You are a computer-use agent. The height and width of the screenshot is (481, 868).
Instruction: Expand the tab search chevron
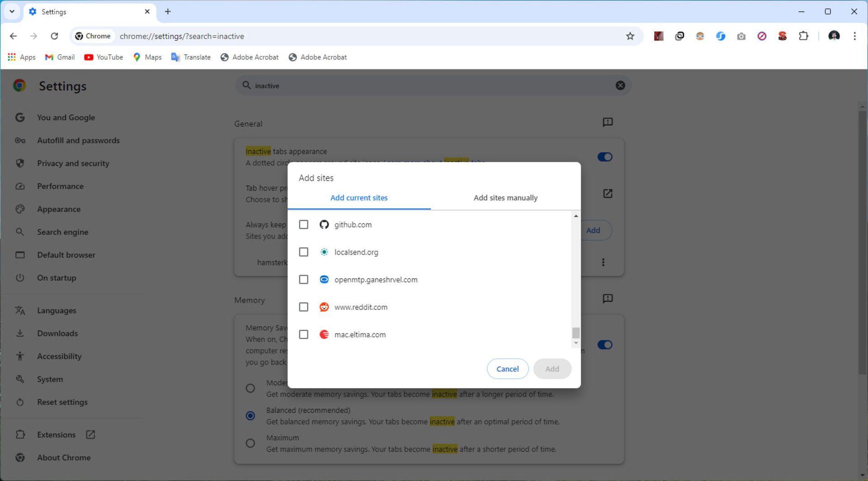[x=12, y=12]
